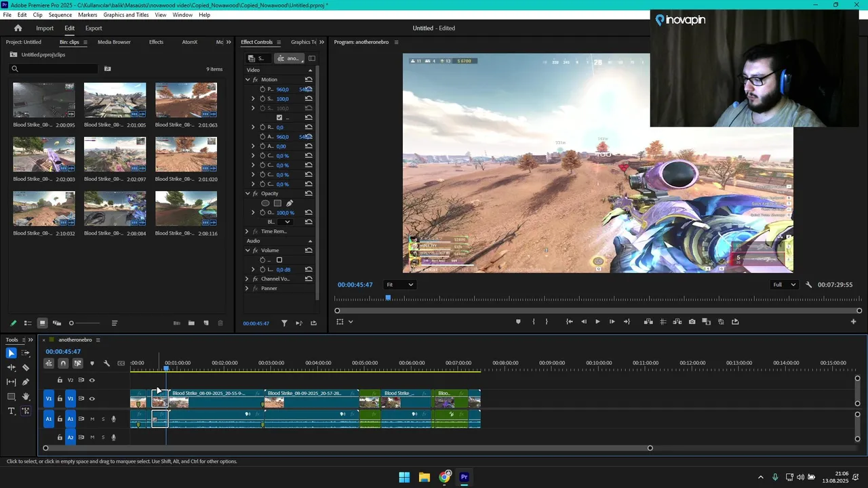The image size is (868, 488).
Task: Switch to the Media Browser tab
Action: pos(114,42)
